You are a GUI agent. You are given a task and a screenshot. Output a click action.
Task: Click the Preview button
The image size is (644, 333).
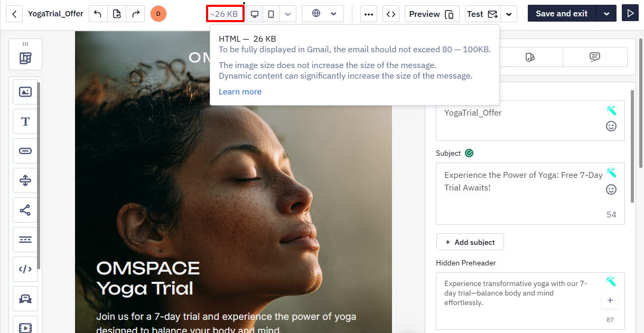click(432, 14)
